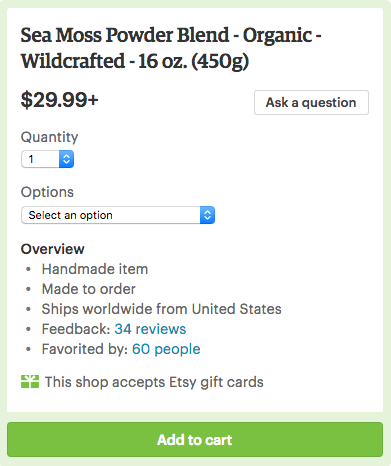Click the Sea Moss Powder Blend title
The image size is (391, 466).
coord(171,48)
